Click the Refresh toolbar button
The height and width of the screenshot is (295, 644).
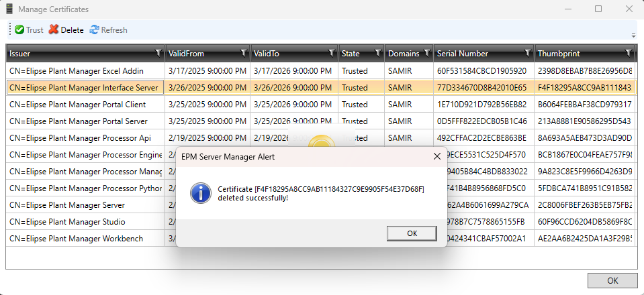(108, 30)
